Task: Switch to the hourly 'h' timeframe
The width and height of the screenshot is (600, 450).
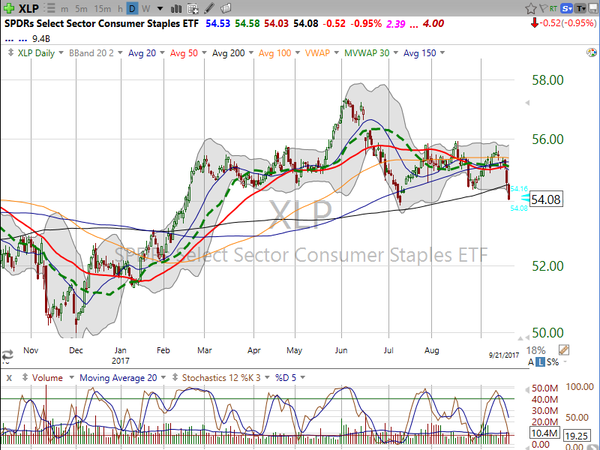Action: [120, 8]
